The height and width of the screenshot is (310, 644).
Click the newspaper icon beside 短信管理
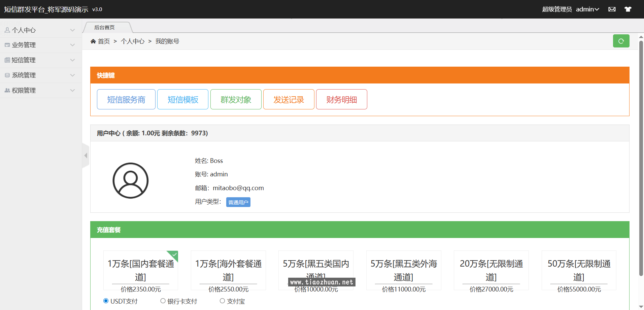pyautogui.click(x=7, y=60)
